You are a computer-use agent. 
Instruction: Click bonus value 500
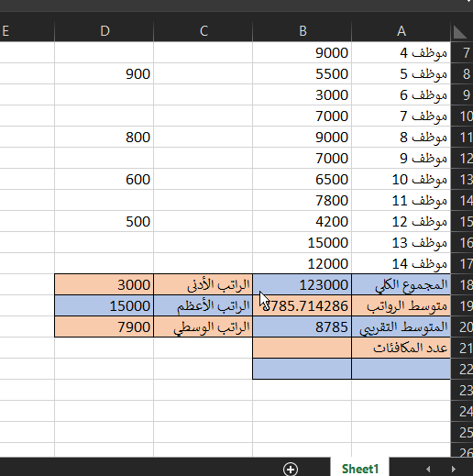coord(104,221)
